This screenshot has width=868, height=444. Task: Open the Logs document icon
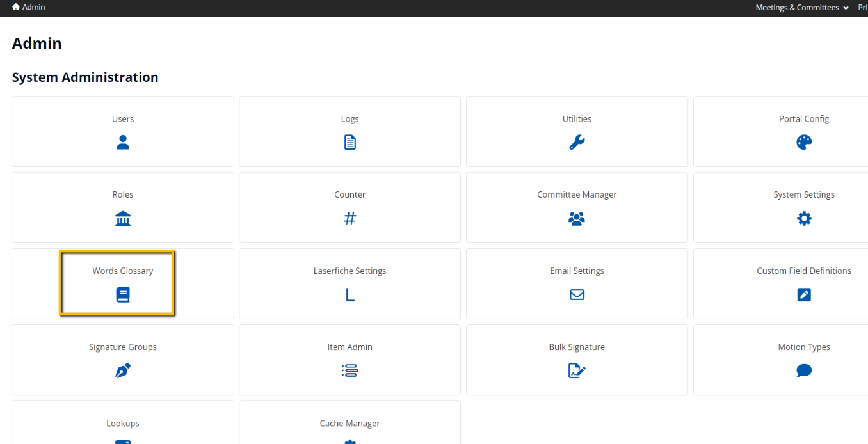(350, 142)
